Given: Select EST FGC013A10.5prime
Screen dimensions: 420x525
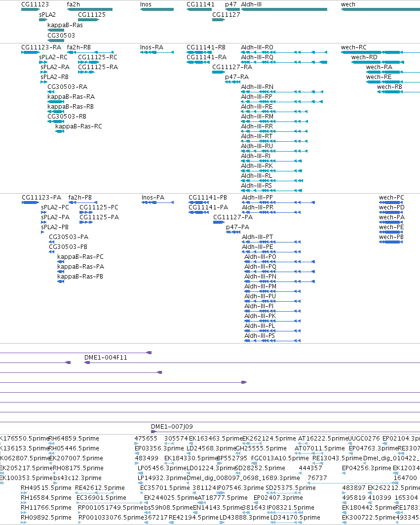Looking at the screenshot, I should [280, 458].
